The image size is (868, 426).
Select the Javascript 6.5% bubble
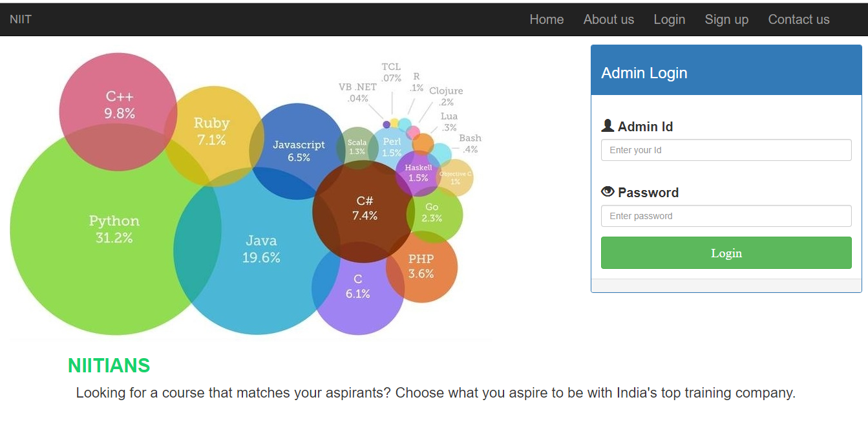(x=297, y=151)
